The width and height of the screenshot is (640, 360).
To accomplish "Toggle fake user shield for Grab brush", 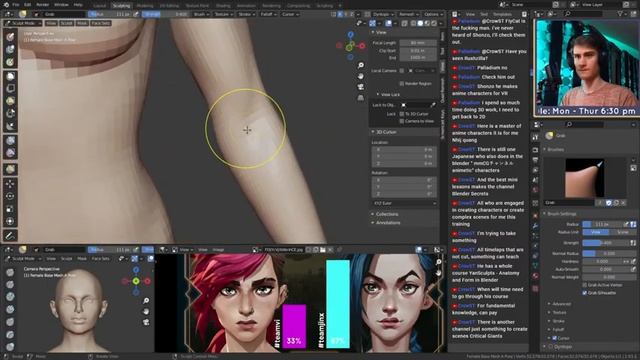I will click(x=608, y=203).
